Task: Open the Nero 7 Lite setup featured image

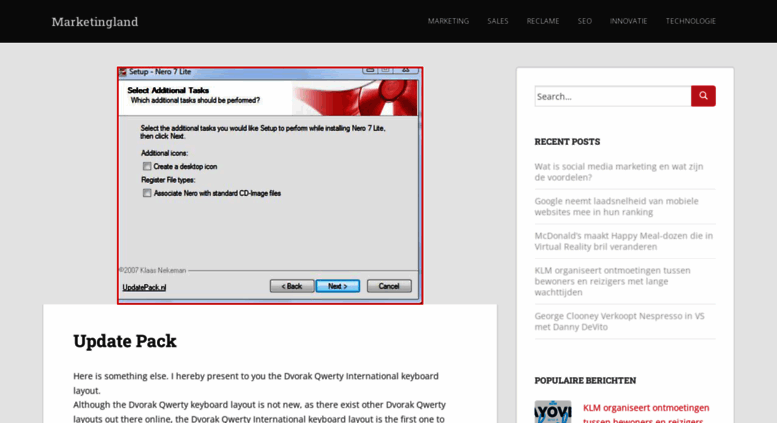Action: [x=270, y=186]
